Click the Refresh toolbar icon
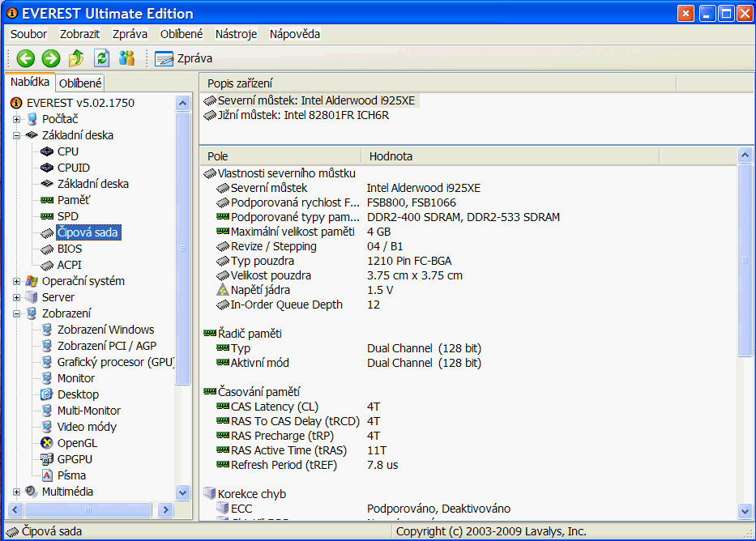The width and height of the screenshot is (756, 541). tap(101, 58)
